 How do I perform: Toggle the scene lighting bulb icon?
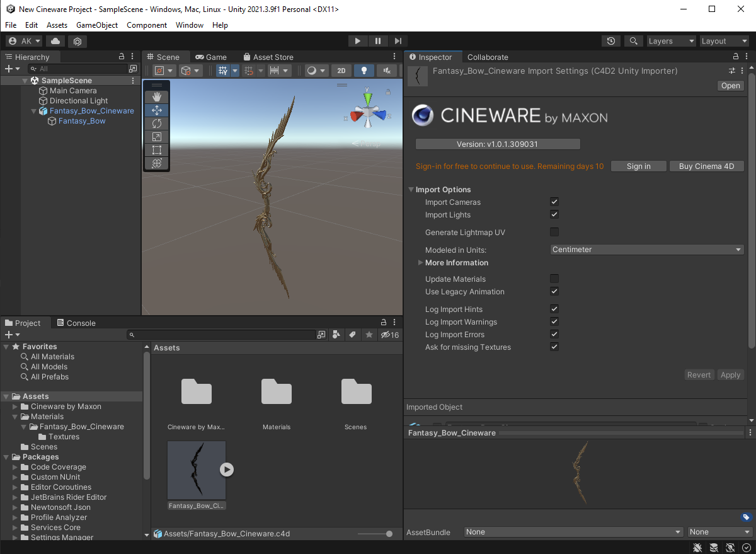[364, 71]
